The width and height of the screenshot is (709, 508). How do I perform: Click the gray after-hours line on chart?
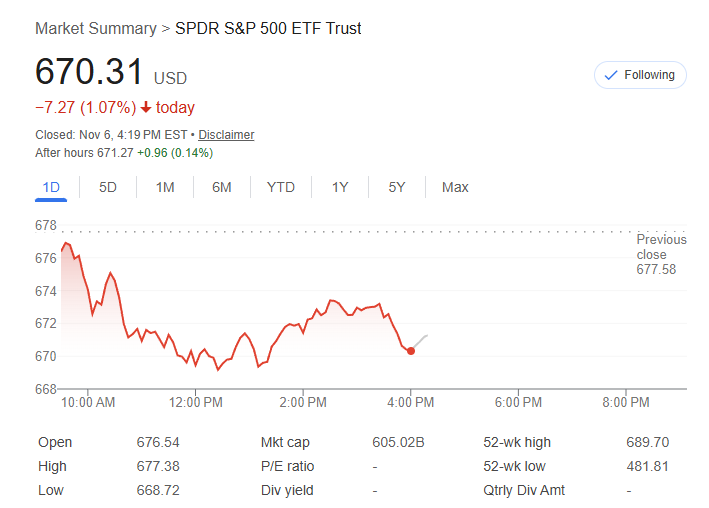421,340
